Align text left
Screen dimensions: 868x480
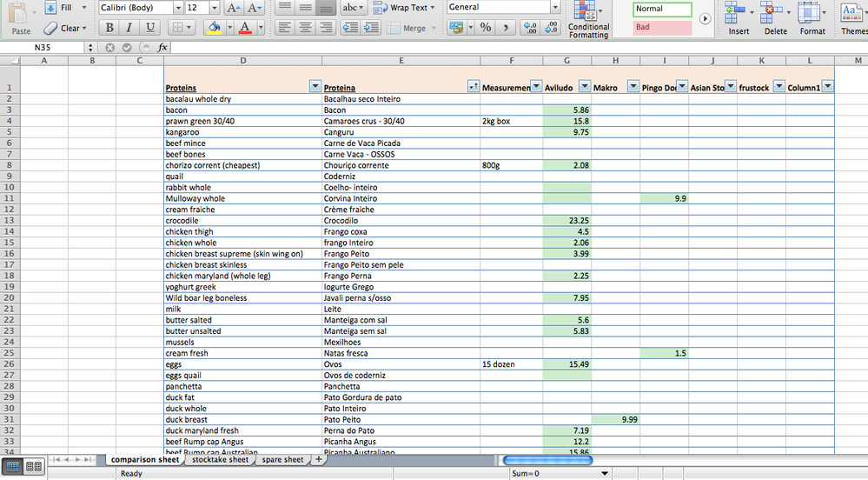click(284, 27)
